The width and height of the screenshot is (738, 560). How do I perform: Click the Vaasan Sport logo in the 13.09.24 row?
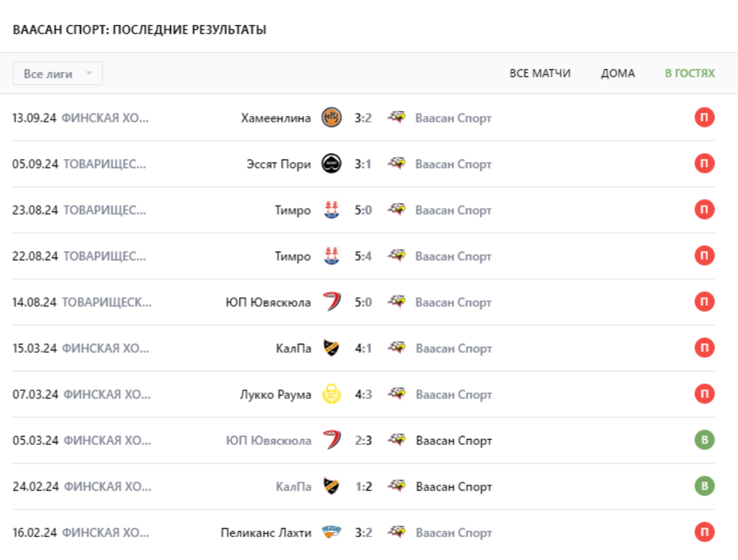(396, 117)
